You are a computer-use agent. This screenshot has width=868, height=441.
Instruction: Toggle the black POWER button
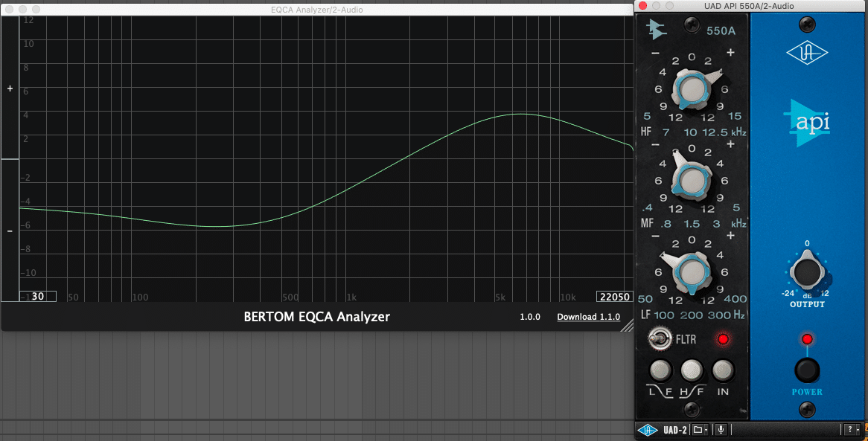coord(806,370)
